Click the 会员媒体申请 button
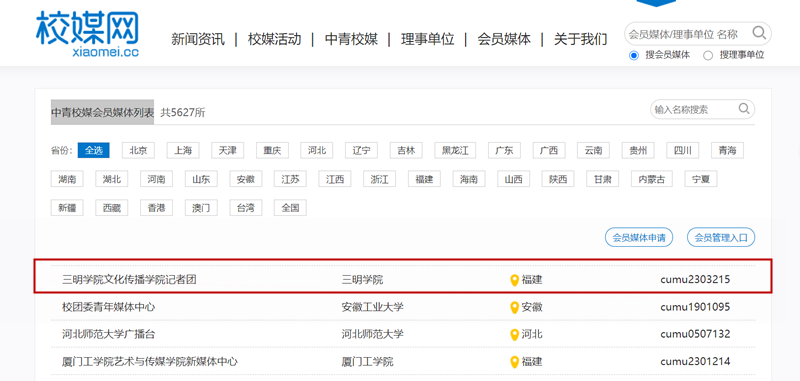The height and width of the screenshot is (381, 800). point(639,238)
